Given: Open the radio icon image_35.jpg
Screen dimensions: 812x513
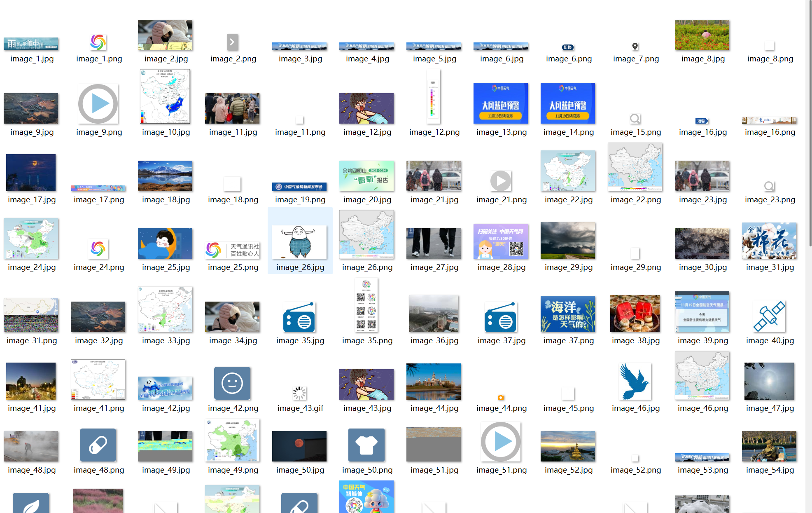Looking at the screenshot, I should click(299, 317).
